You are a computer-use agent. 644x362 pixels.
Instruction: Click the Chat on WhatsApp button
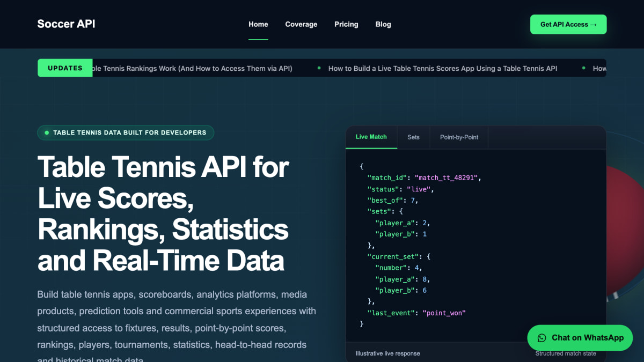(x=580, y=338)
